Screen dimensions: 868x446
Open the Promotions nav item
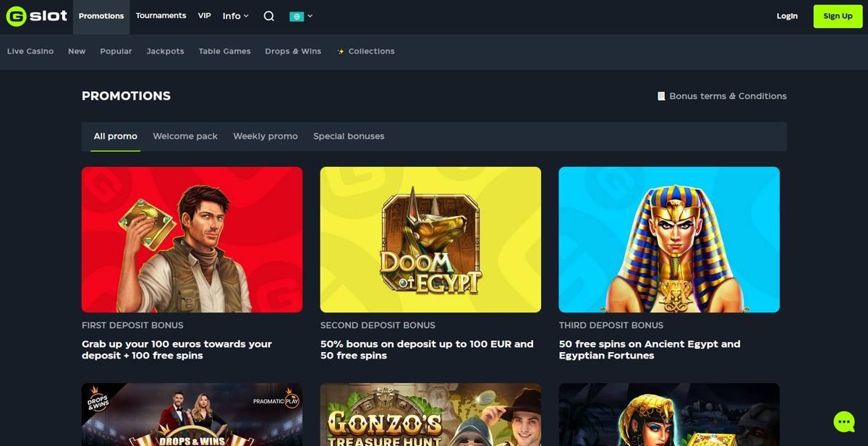(101, 16)
